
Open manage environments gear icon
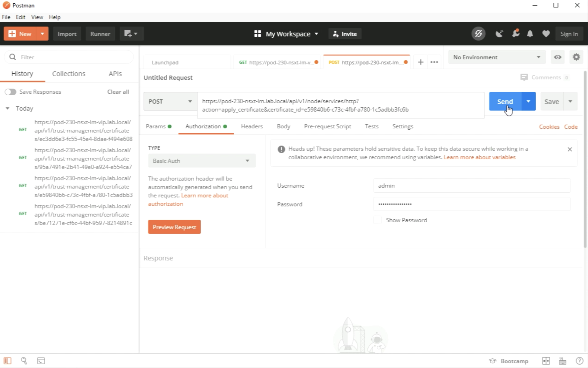click(576, 57)
